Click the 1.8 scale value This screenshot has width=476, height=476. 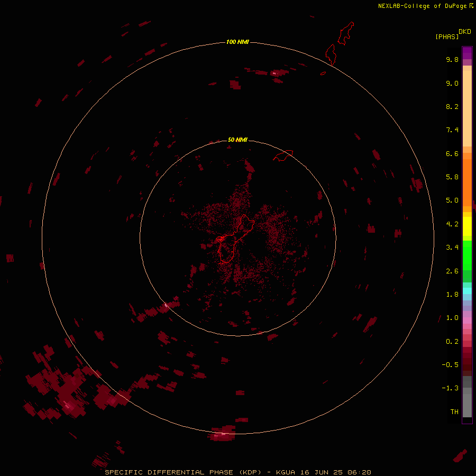[x=452, y=295]
